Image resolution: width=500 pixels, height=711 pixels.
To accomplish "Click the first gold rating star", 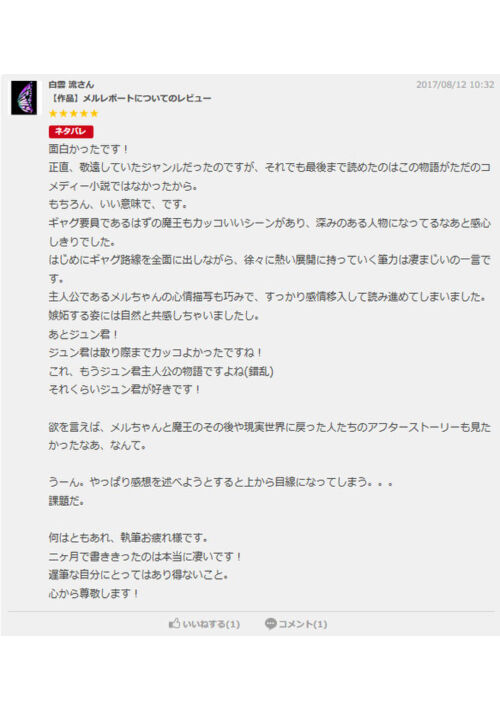I will pos(53,113).
